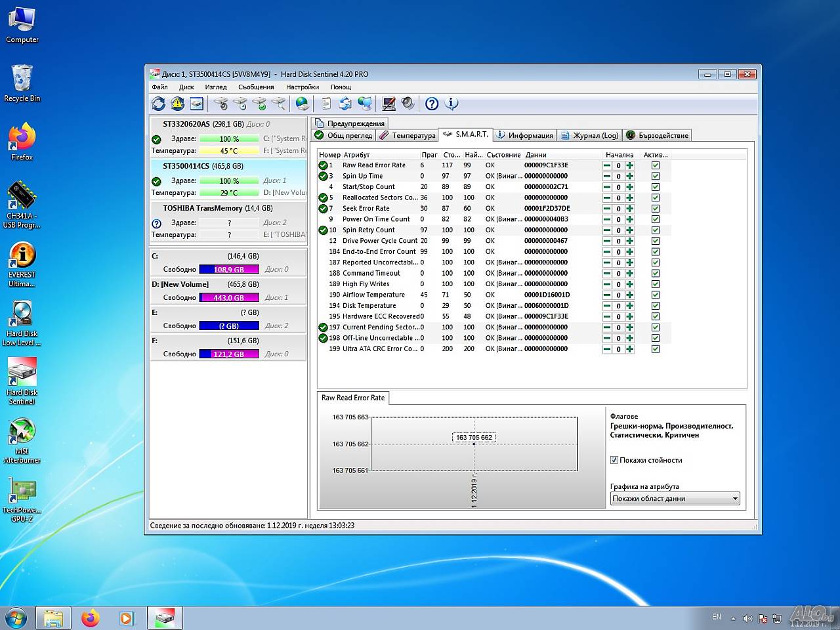Click the Данни column header
This screenshot has width=840, height=630.
click(x=562, y=155)
